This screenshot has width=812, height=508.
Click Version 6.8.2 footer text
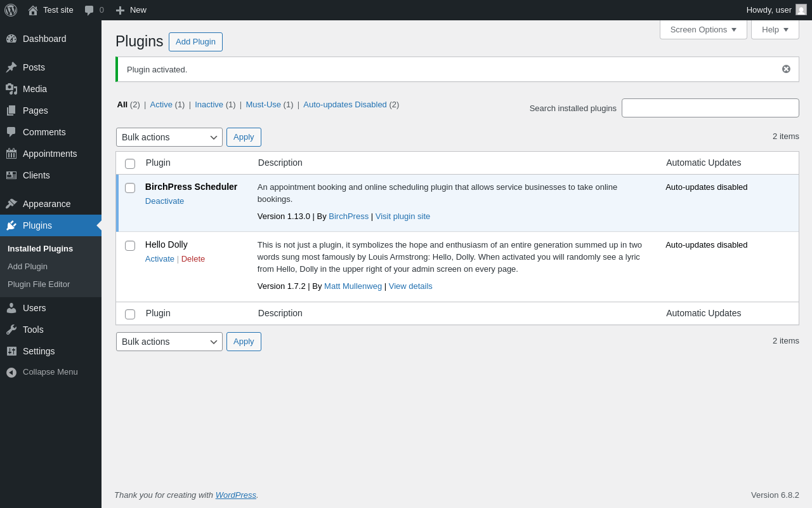(x=775, y=495)
